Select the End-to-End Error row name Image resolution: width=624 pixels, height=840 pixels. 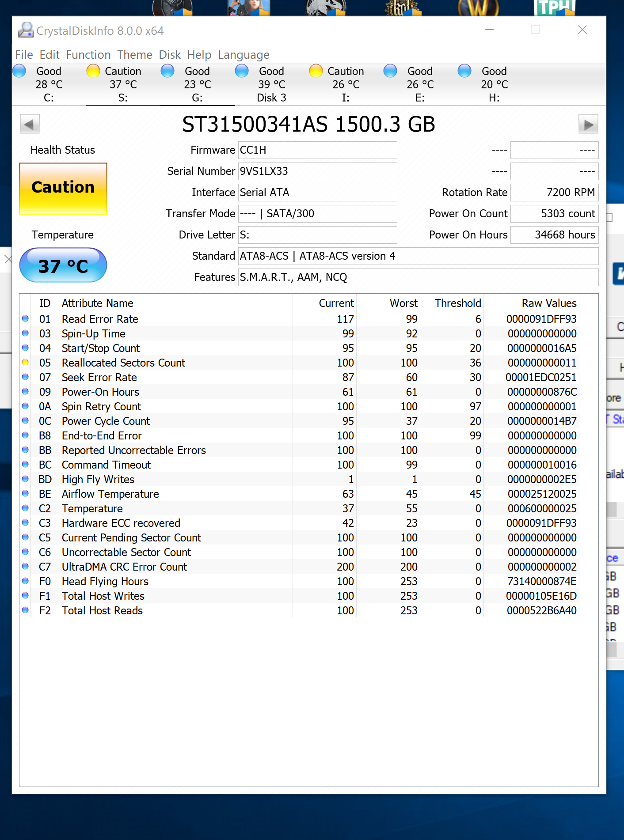(x=102, y=435)
